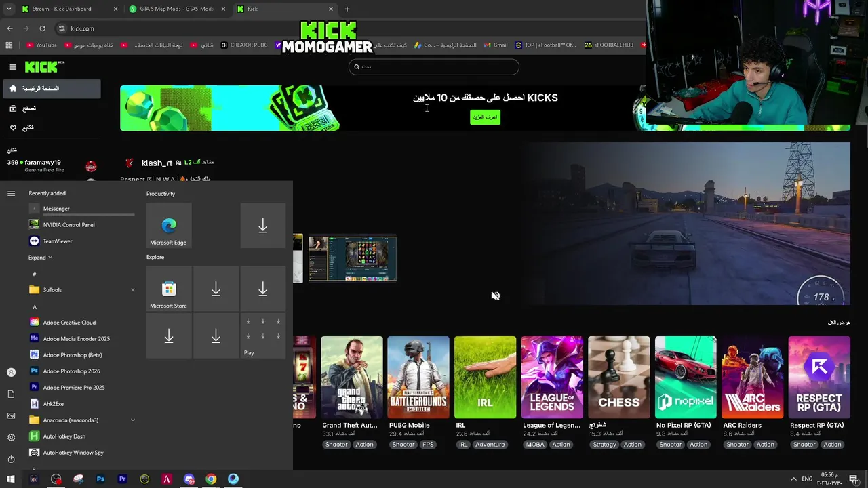Open the ARC Raiders category card
The width and height of the screenshot is (868, 488).
tap(753, 378)
